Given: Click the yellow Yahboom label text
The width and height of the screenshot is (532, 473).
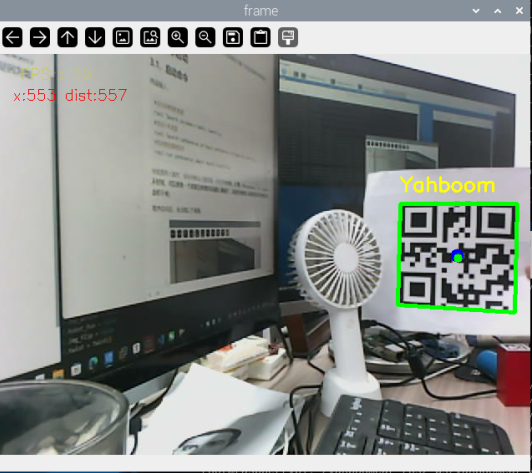Looking at the screenshot, I should [448, 185].
